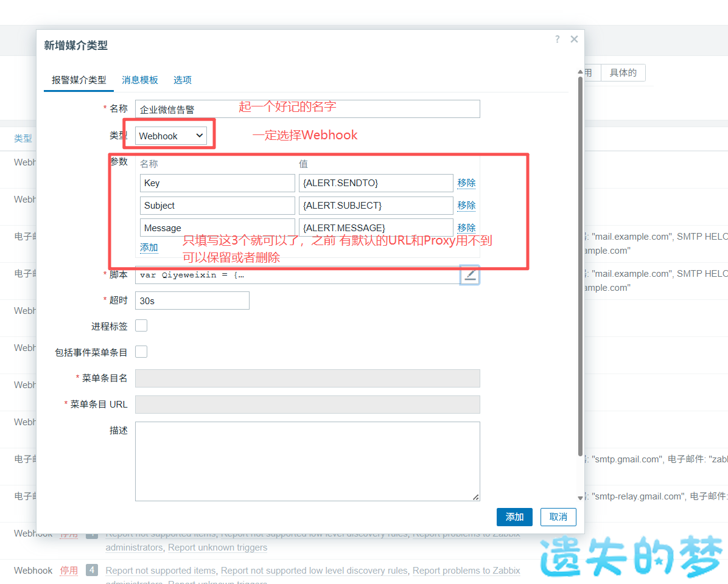728x584 pixels.
Task: Click scrollbar up arrow in dialog
Action: click(580, 72)
